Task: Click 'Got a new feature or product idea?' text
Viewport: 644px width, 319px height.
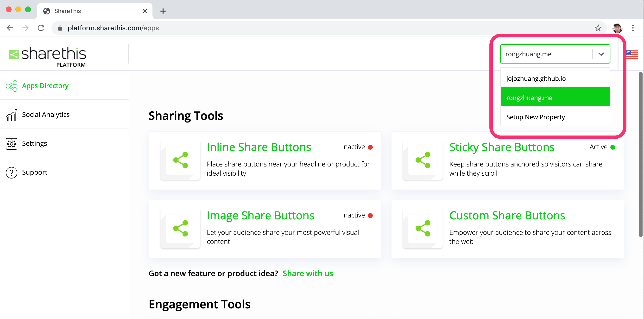Action: tap(213, 274)
